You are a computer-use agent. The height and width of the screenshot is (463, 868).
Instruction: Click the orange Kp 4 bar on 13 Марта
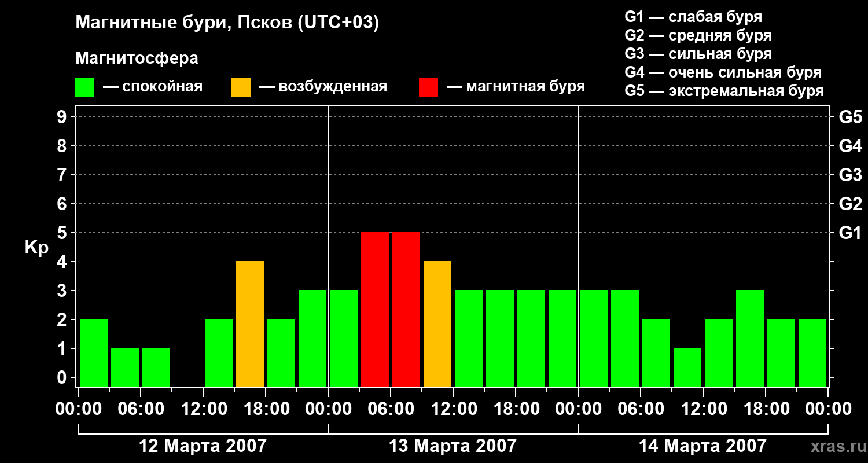[x=437, y=324]
